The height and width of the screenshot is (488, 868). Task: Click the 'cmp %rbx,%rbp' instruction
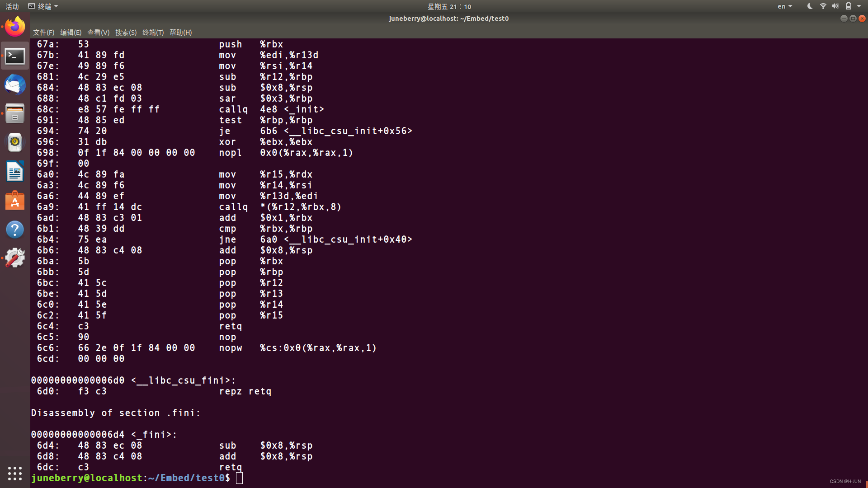[x=266, y=229]
